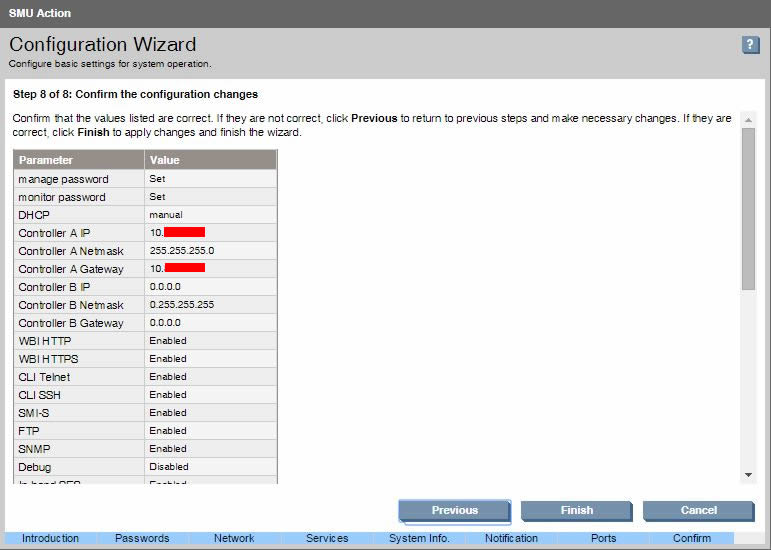Select the Services step tab
Viewport: 771px width, 550px height.
coord(327,539)
